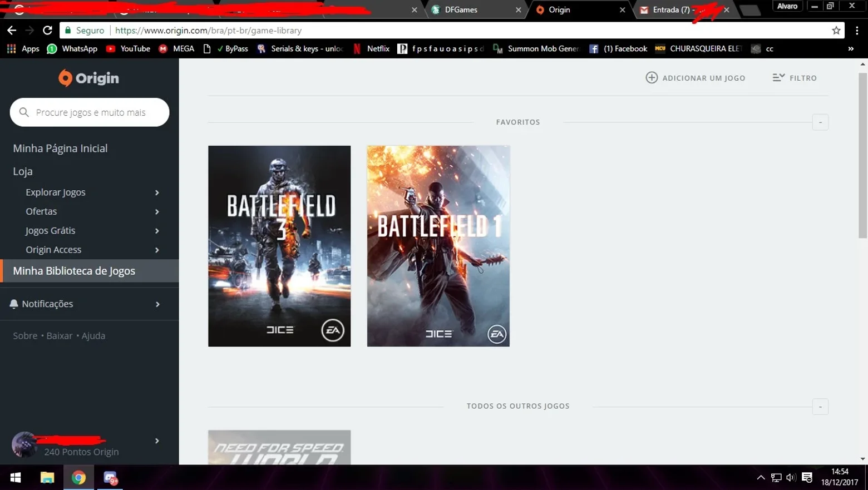Expand the user profile menu arrow
This screenshot has width=868, height=490.
(x=157, y=440)
